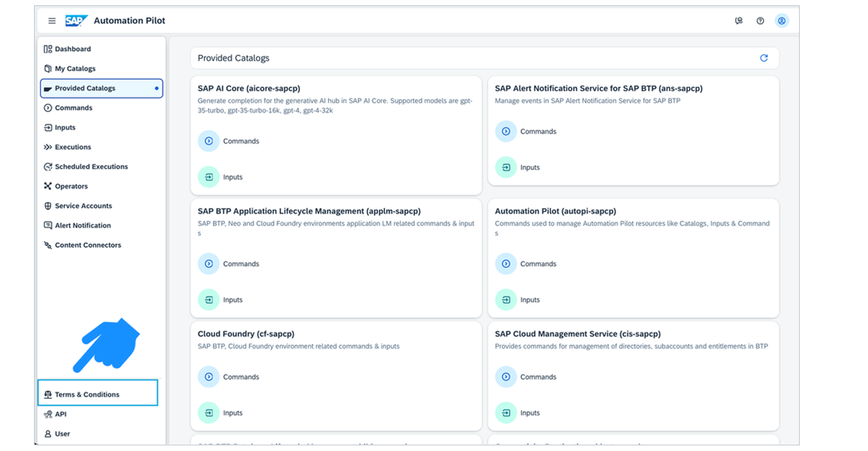Viewport: 868px width, 451px height.
Task: Click the Automation Pilot header title
Action: coord(130,21)
